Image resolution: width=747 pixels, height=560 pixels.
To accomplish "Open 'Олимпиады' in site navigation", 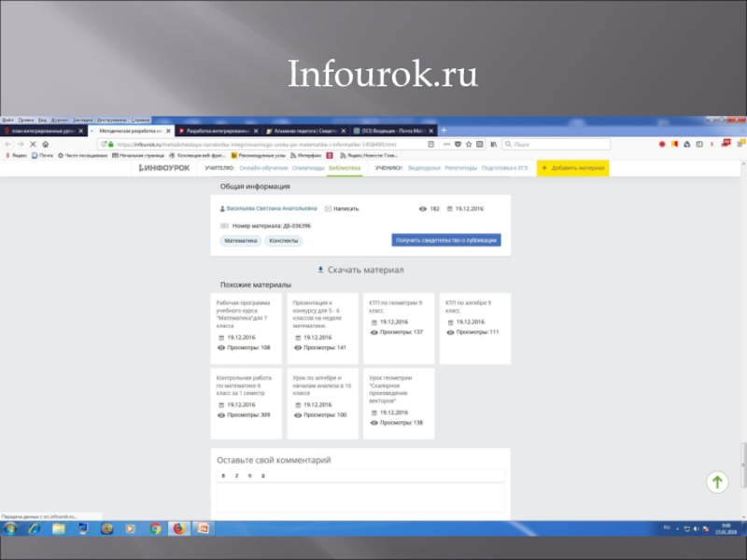I will [308, 168].
